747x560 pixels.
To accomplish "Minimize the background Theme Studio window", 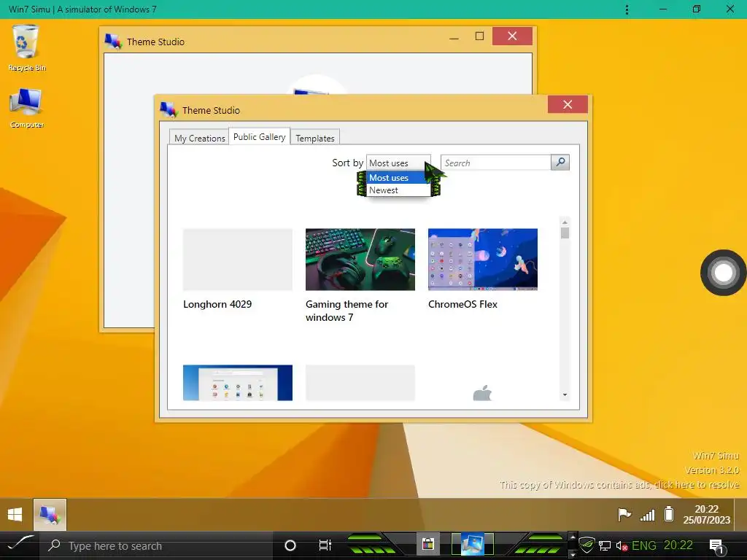I will (454, 36).
